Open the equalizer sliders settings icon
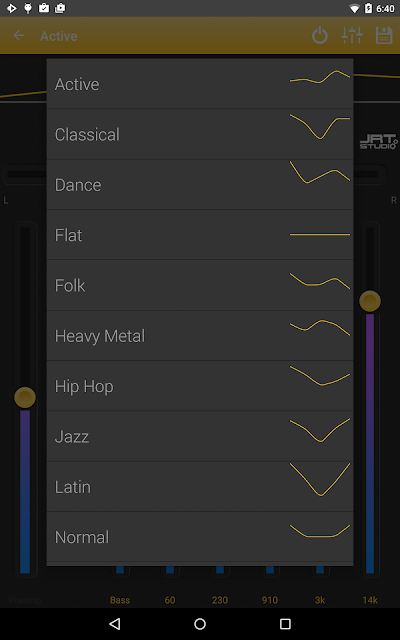Viewport: 400px width, 640px height. point(352,36)
